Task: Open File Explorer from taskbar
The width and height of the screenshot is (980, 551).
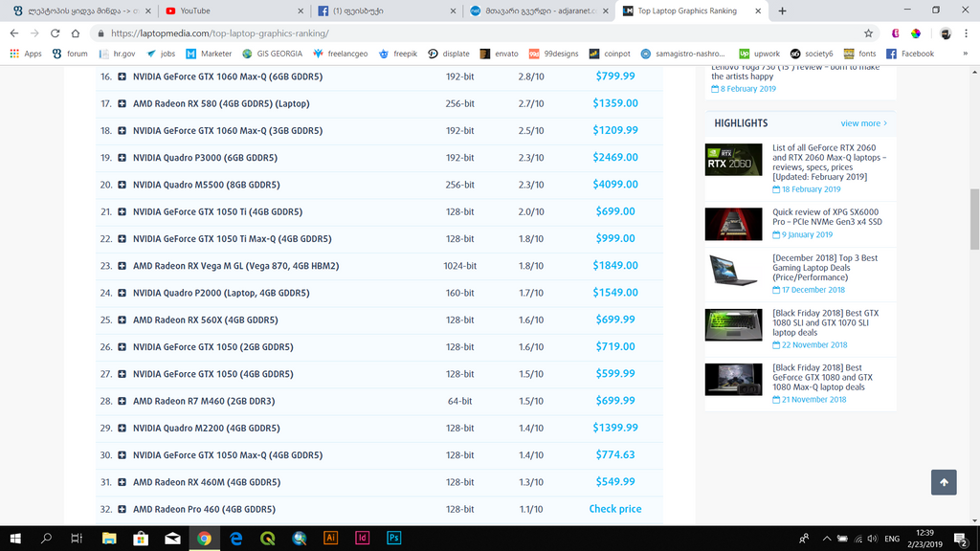Action: [109, 538]
